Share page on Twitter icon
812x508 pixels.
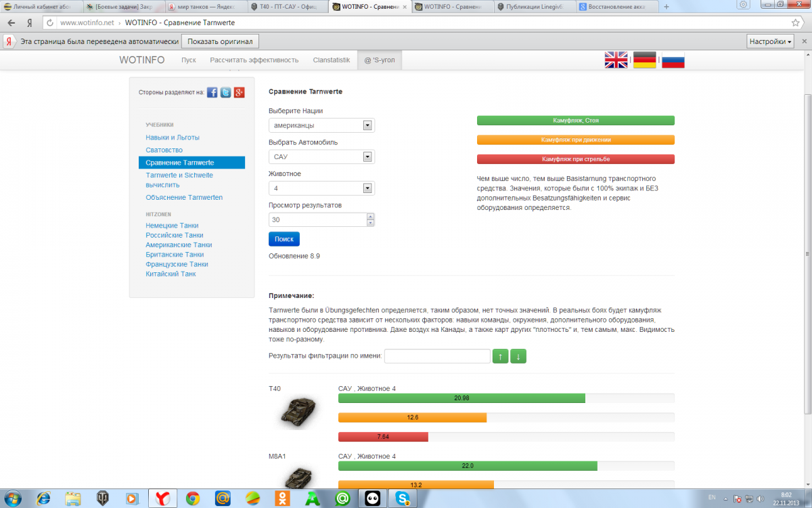(x=226, y=92)
